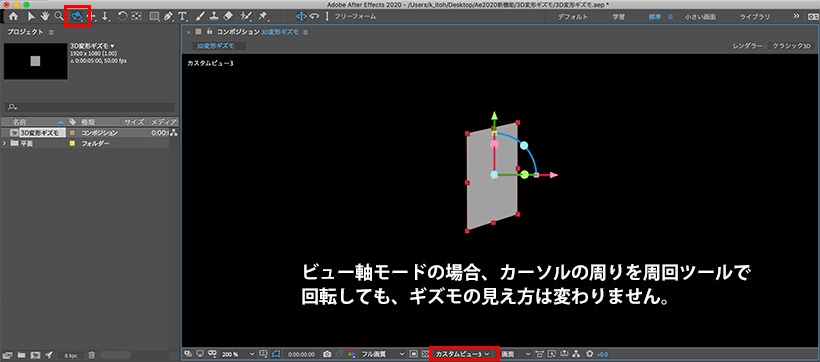Open the Composition flowchart icon in viewer bar
The height and width of the screenshot is (362, 820).
pos(577,354)
